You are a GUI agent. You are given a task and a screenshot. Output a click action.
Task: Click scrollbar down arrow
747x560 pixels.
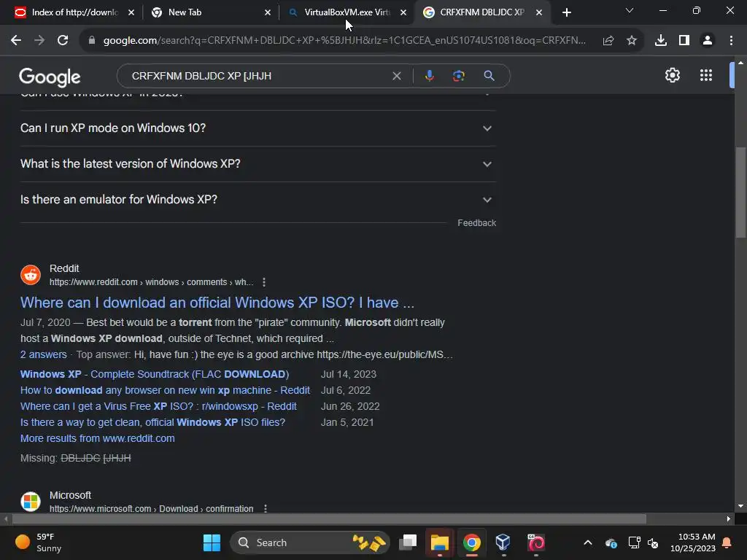pos(740,506)
